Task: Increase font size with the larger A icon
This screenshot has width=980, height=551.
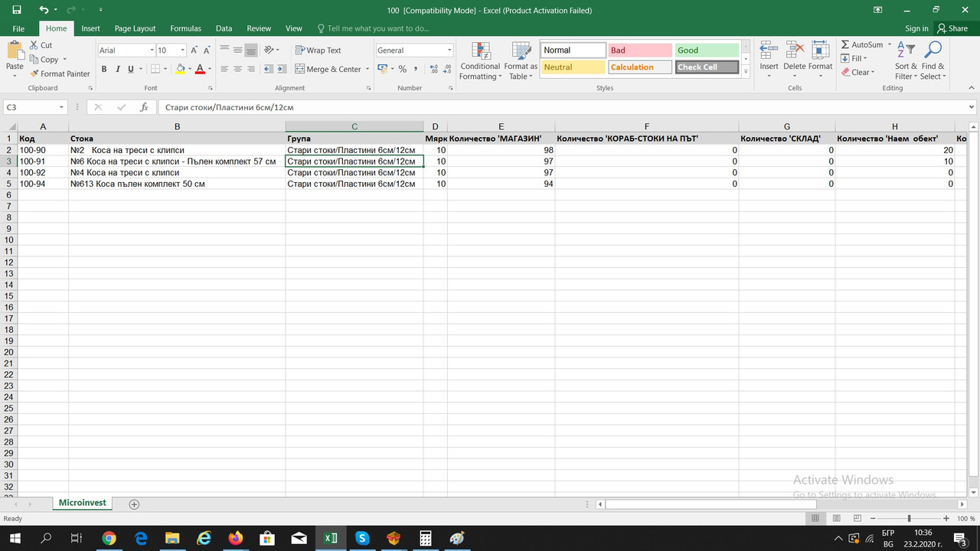Action: 194,50
